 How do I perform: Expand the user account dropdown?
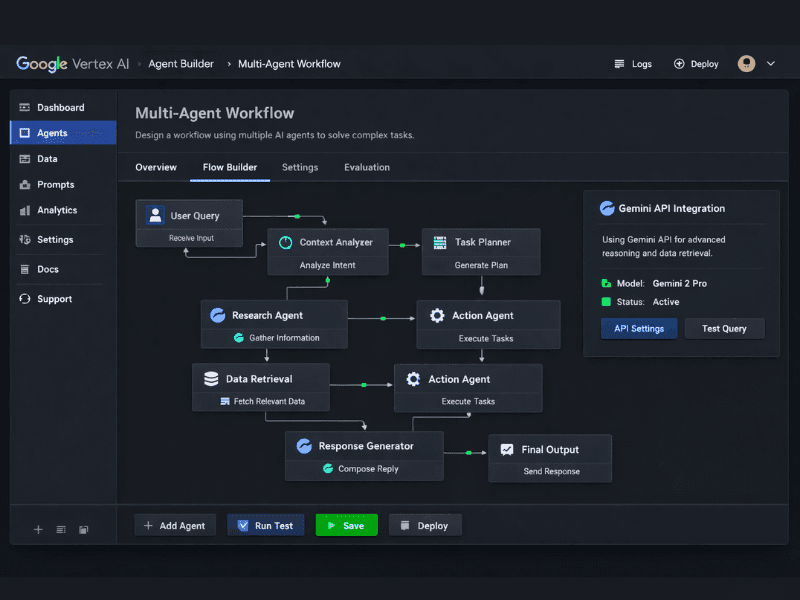coord(771,63)
